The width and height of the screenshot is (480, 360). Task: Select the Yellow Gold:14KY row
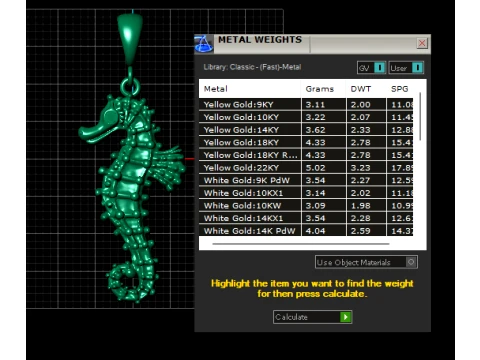tap(306, 130)
